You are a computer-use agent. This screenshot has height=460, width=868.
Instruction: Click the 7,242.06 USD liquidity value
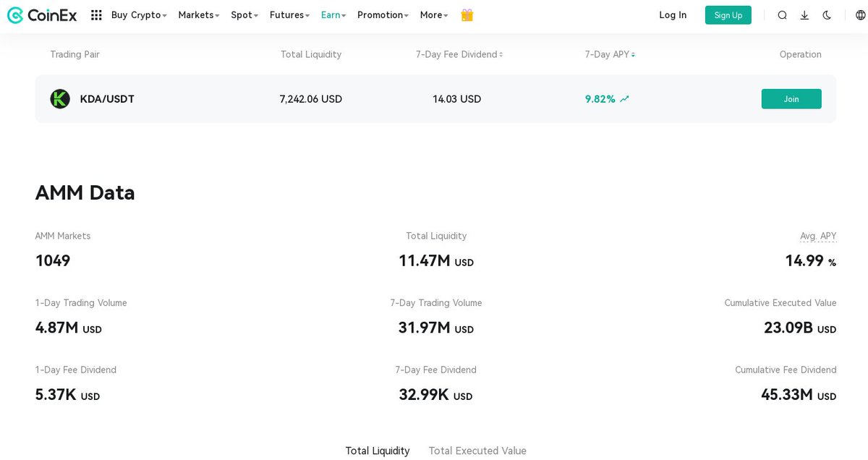[311, 99]
